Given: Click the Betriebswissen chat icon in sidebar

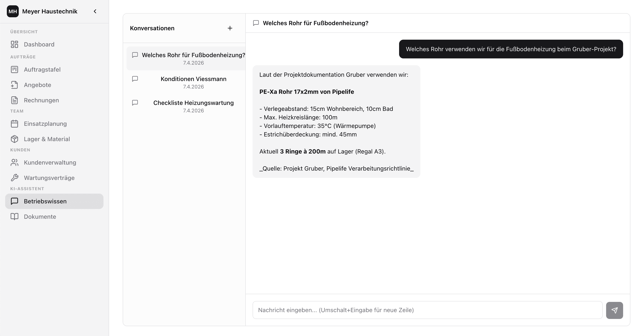Looking at the screenshot, I should tap(14, 201).
